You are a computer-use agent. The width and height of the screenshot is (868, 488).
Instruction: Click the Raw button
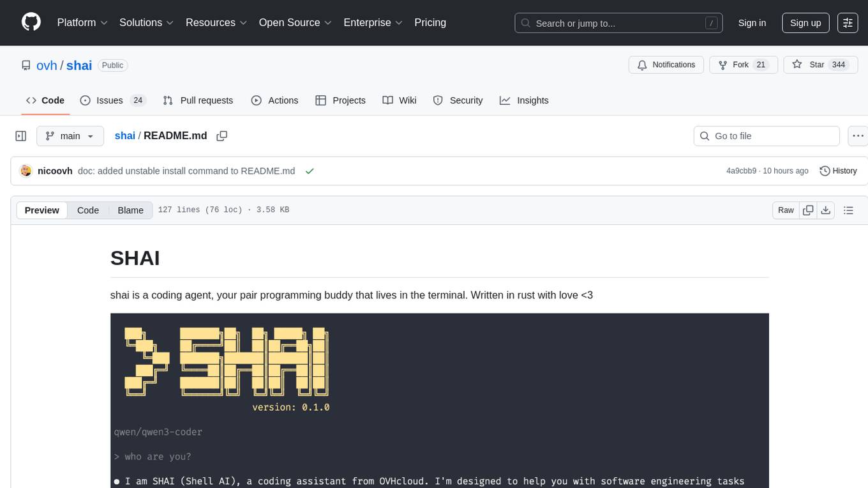point(786,210)
